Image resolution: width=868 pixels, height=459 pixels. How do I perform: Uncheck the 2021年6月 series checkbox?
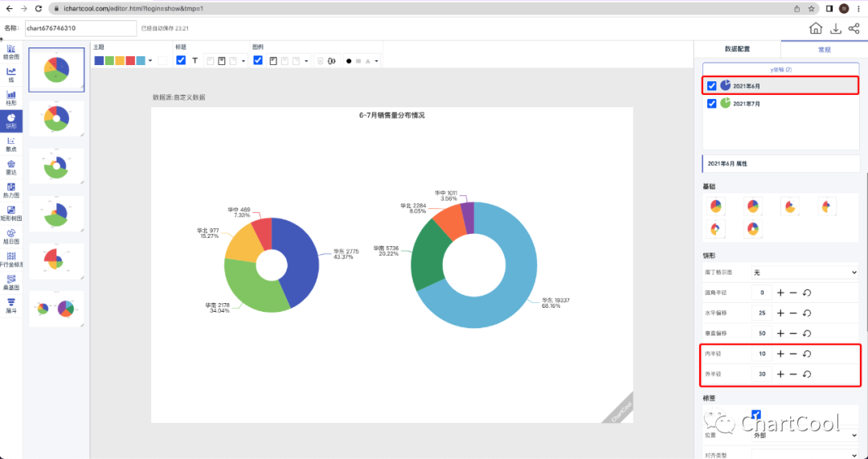coord(712,86)
